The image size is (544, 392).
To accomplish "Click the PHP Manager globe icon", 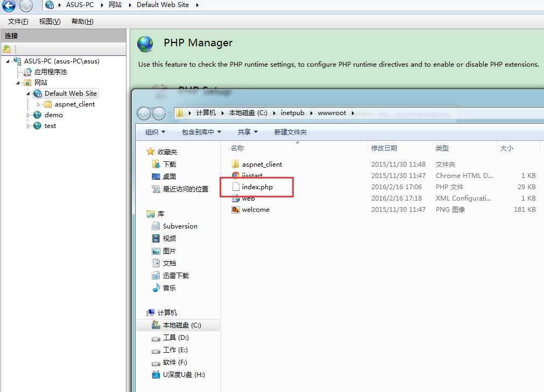I will point(145,44).
